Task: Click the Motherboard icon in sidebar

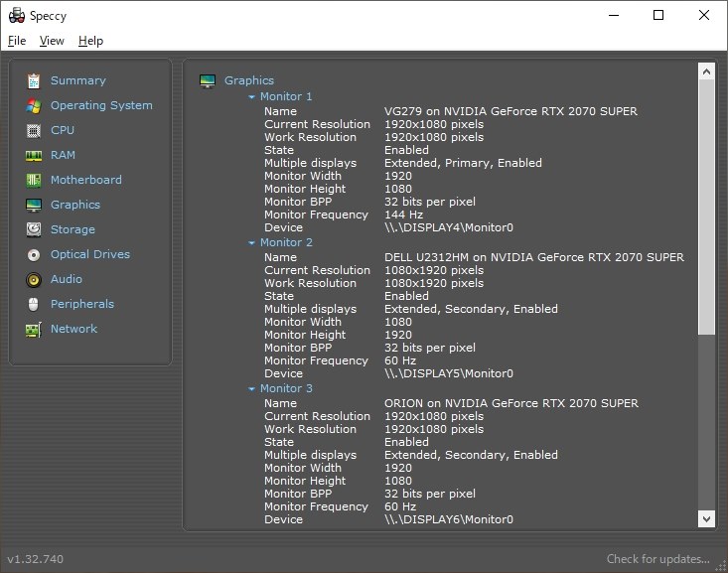Action: (x=34, y=180)
